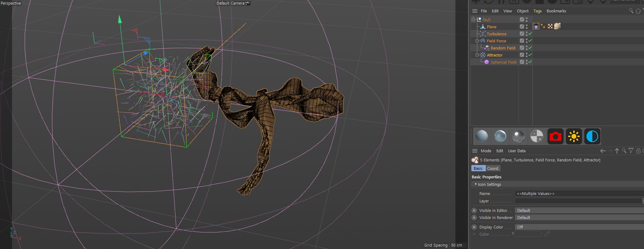Open the Object menu
The image size is (644, 249).
tap(523, 11)
